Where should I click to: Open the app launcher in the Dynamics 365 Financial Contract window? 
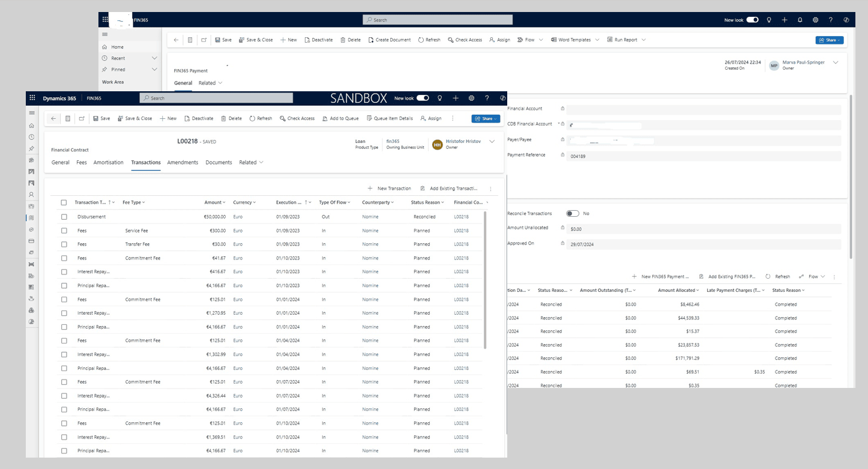click(32, 98)
